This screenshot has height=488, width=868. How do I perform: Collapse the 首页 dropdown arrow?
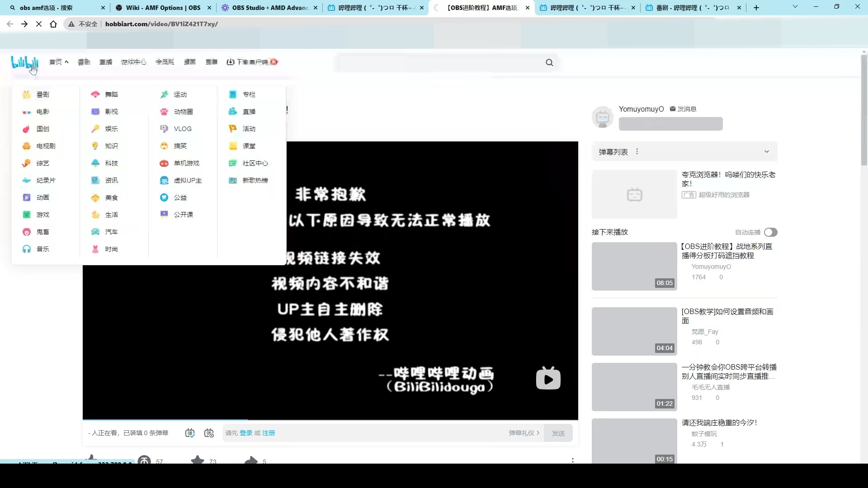tap(66, 62)
